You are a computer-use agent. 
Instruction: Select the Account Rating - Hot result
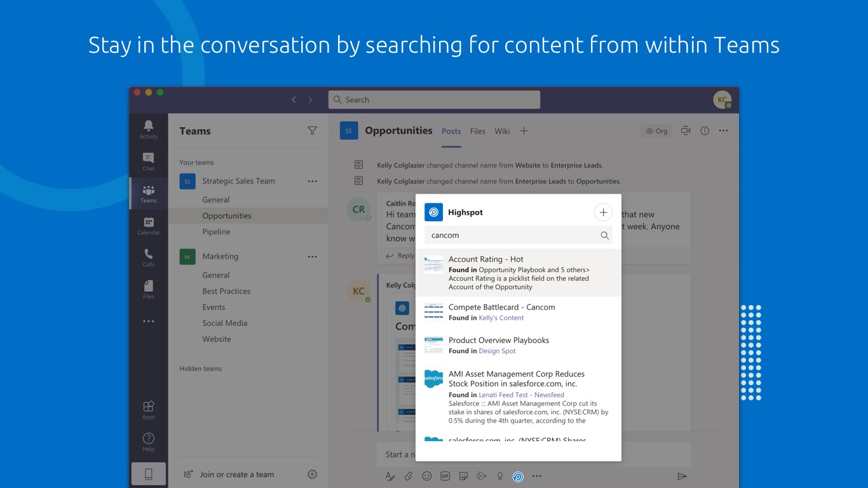click(519, 273)
